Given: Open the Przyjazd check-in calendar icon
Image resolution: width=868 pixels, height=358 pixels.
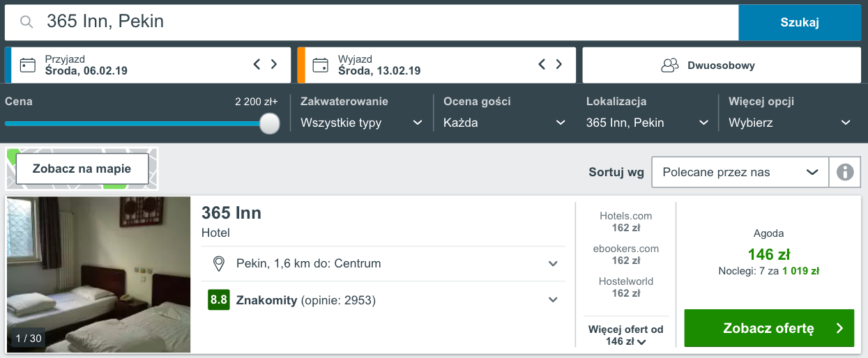Looking at the screenshot, I should click(28, 65).
